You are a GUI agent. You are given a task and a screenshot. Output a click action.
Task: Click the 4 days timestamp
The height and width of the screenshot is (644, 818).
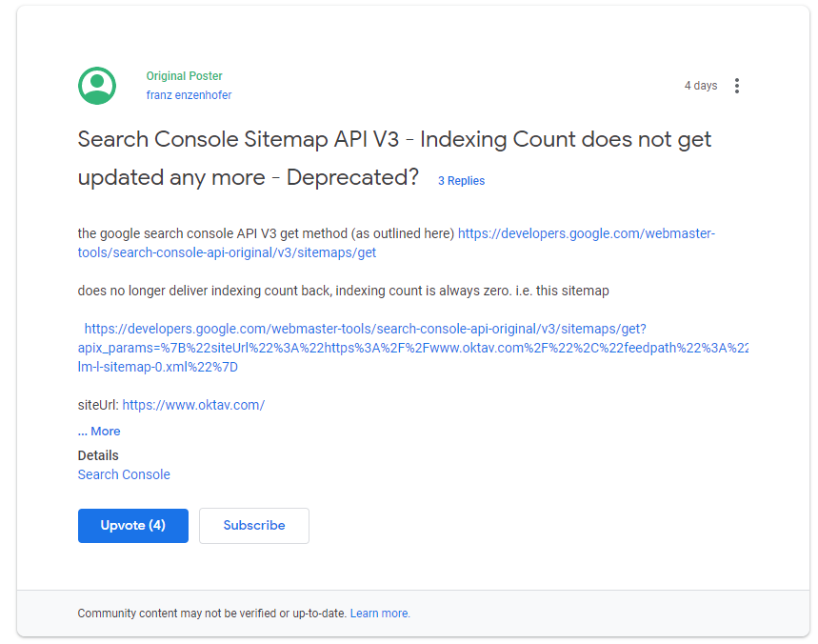click(x=701, y=85)
